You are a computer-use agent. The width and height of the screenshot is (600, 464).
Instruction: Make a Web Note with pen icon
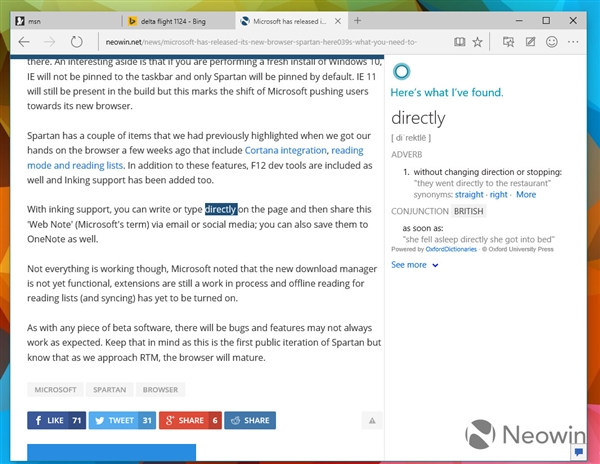[530, 42]
